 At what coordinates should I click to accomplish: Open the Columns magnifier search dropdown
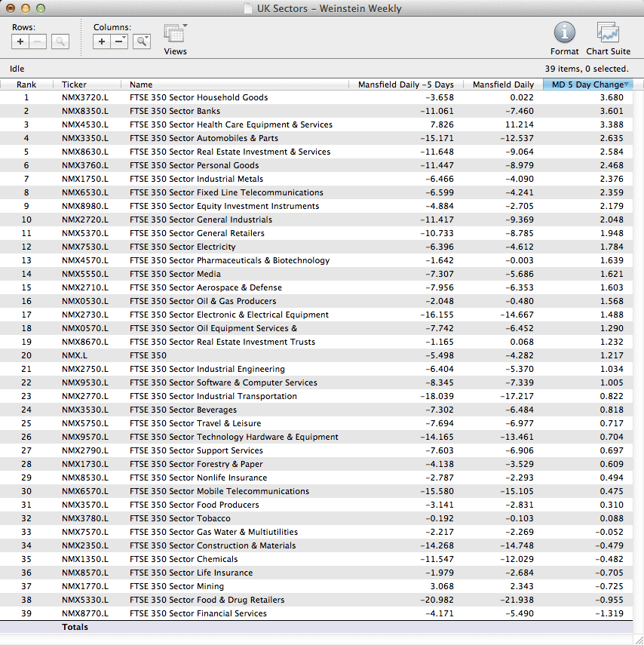[x=141, y=41]
